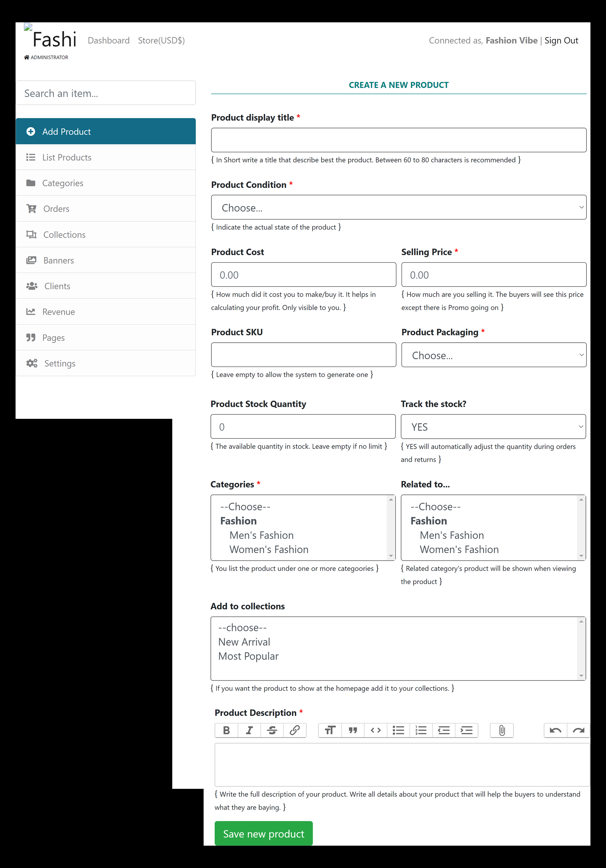Select Product Condition dropdown
606x868 pixels.
[x=398, y=208]
